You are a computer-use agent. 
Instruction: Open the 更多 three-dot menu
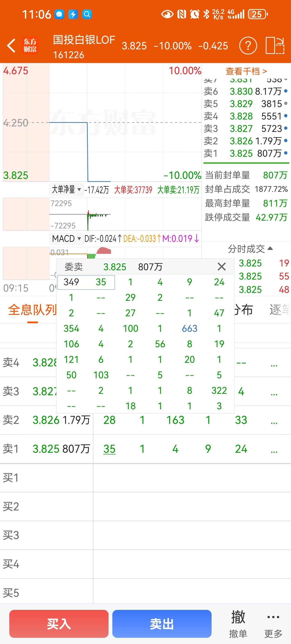273,624
